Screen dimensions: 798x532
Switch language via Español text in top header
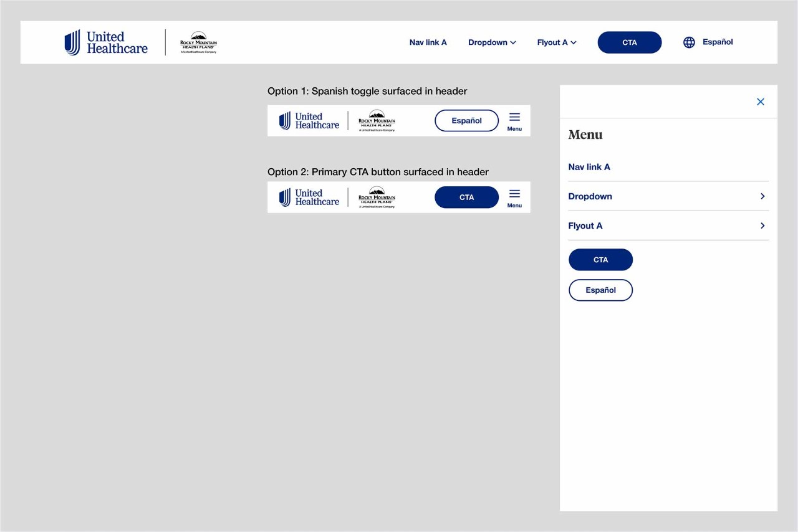click(x=718, y=42)
